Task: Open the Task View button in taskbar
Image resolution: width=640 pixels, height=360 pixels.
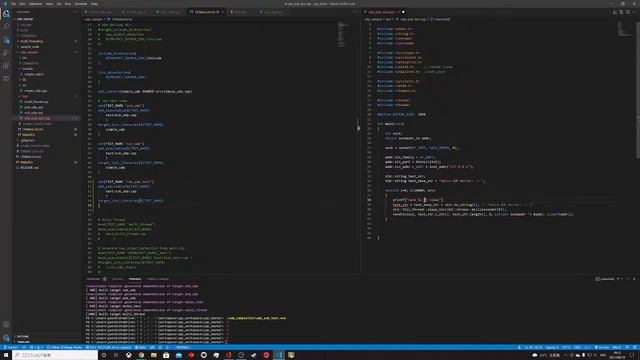Action: click(x=116, y=355)
